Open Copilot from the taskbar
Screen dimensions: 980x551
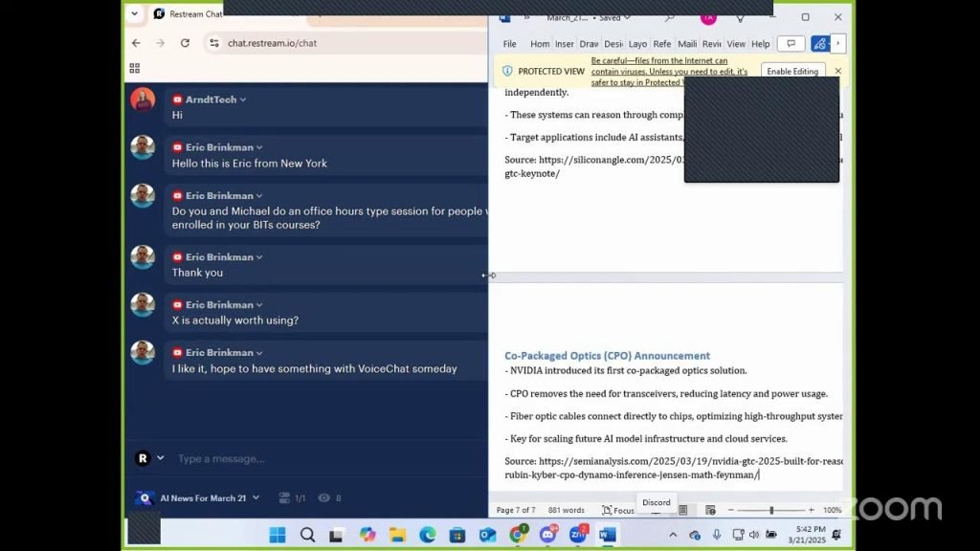367,535
